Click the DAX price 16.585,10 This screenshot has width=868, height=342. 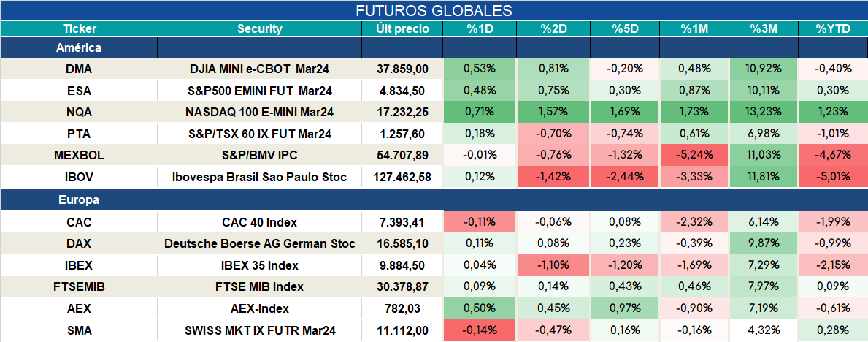click(x=402, y=244)
